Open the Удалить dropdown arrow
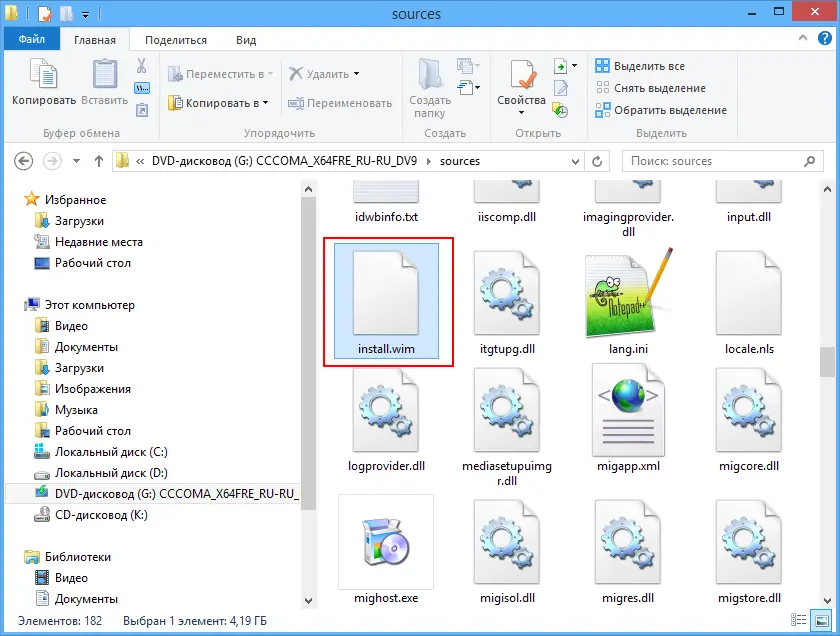The height and width of the screenshot is (636, 840). pos(356,74)
